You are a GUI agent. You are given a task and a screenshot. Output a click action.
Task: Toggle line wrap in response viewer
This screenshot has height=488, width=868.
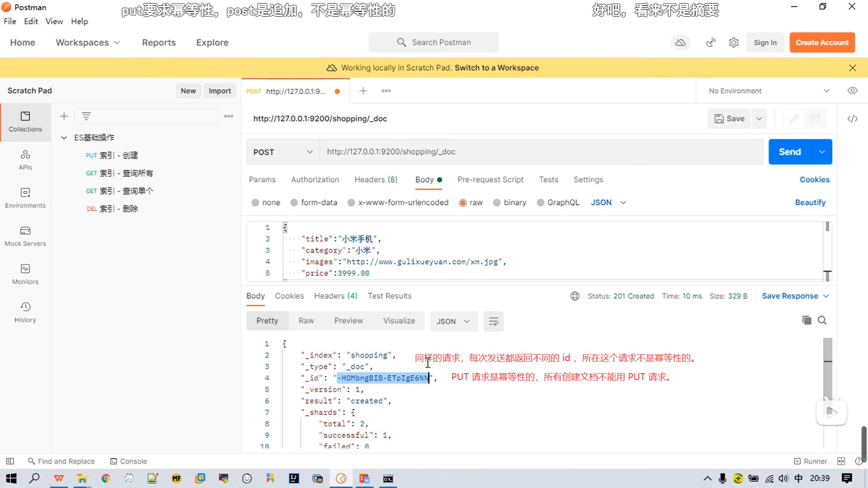click(x=493, y=321)
